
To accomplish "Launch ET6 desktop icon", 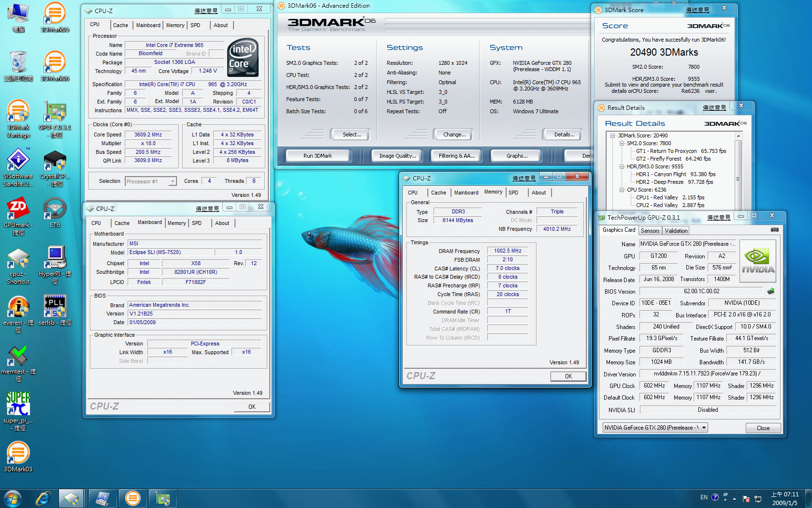I will click(55, 213).
